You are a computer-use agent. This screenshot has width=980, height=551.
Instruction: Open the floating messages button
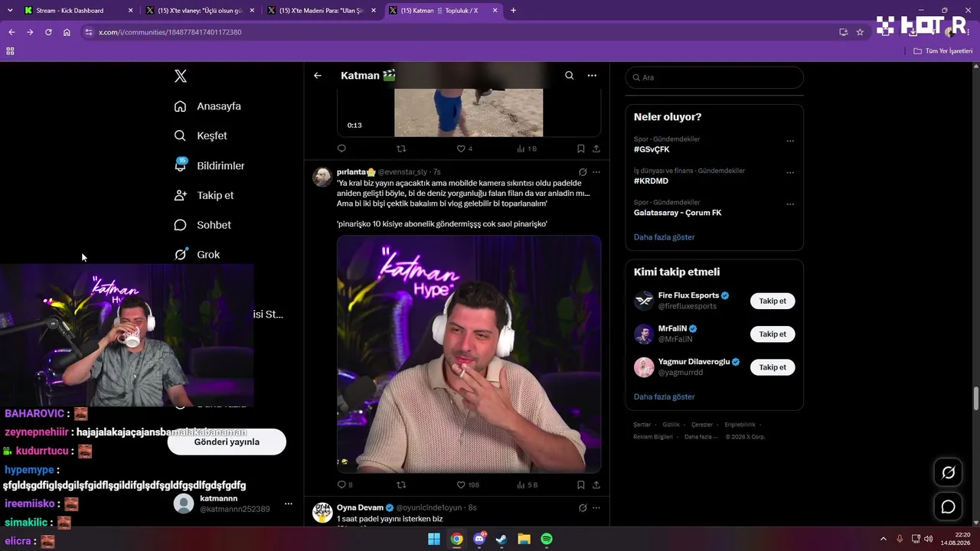[x=948, y=507]
